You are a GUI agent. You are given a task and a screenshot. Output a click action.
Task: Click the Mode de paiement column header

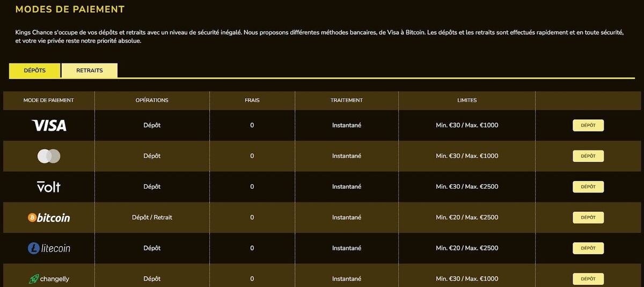[49, 101]
